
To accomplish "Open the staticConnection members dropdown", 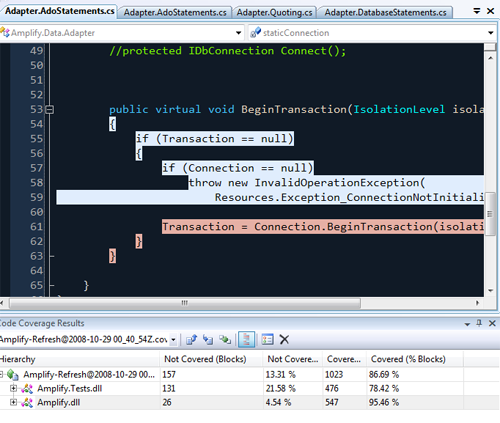I will coord(490,33).
